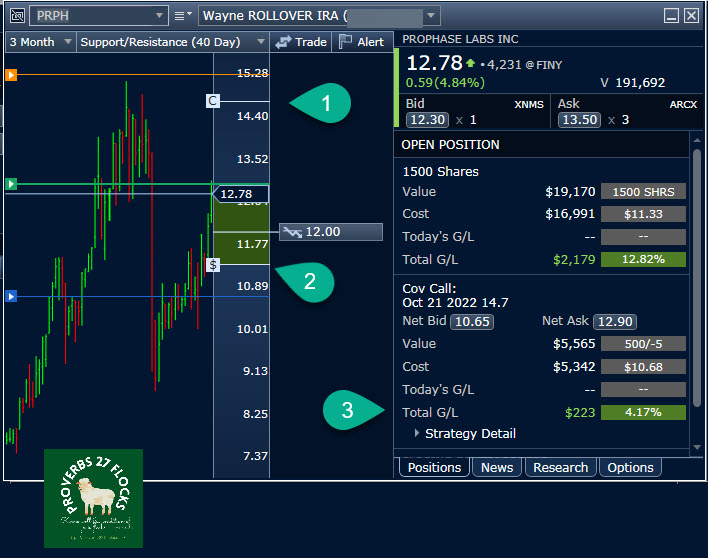Click the 12.00 price level tag

[330, 232]
